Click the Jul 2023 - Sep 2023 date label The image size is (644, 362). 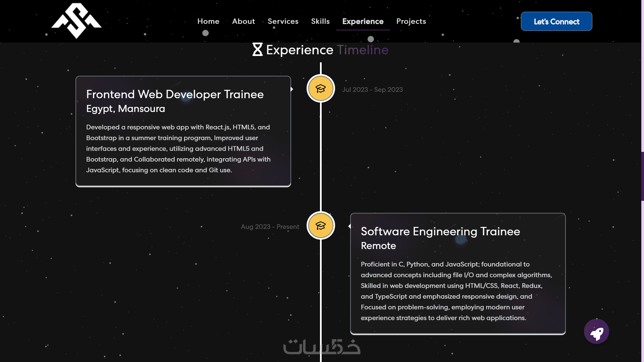(x=372, y=90)
